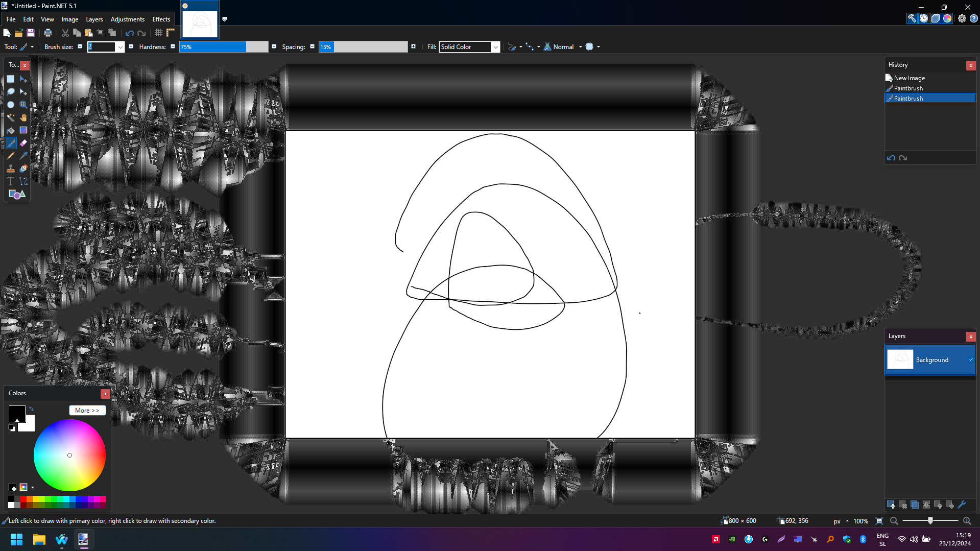The height and width of the screenshot is (551, 980).
Task: Select the Pan hand tool
Action: (23, 117)
